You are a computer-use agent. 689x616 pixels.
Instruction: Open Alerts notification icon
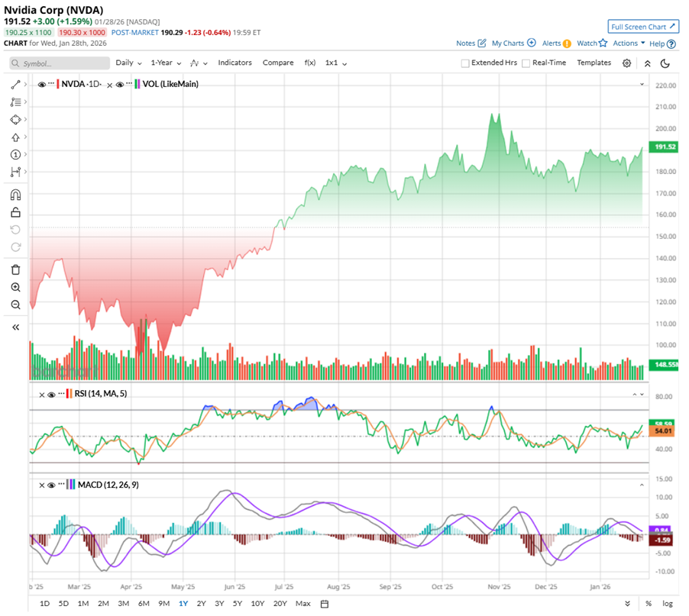tap(568, 44)
